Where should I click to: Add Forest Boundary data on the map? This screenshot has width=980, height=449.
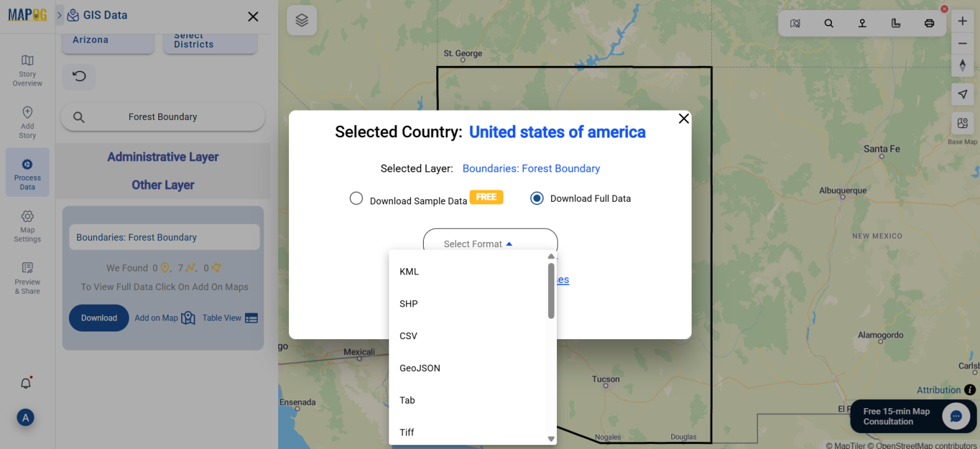(155, 317)
